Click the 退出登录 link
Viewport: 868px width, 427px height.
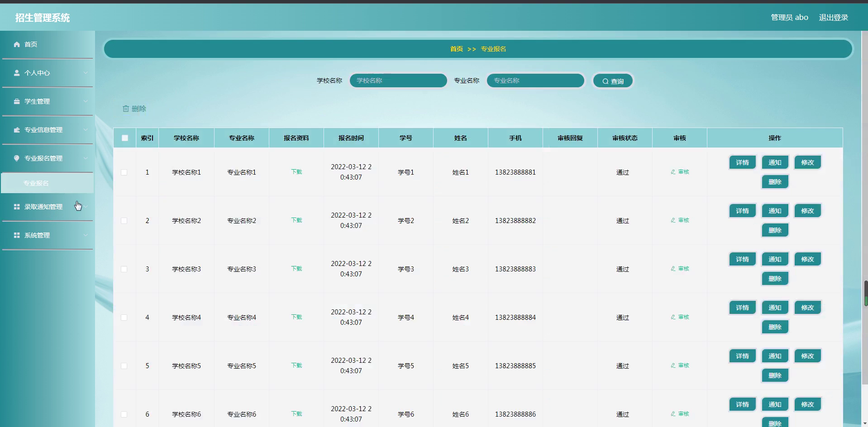coord(833,18)
